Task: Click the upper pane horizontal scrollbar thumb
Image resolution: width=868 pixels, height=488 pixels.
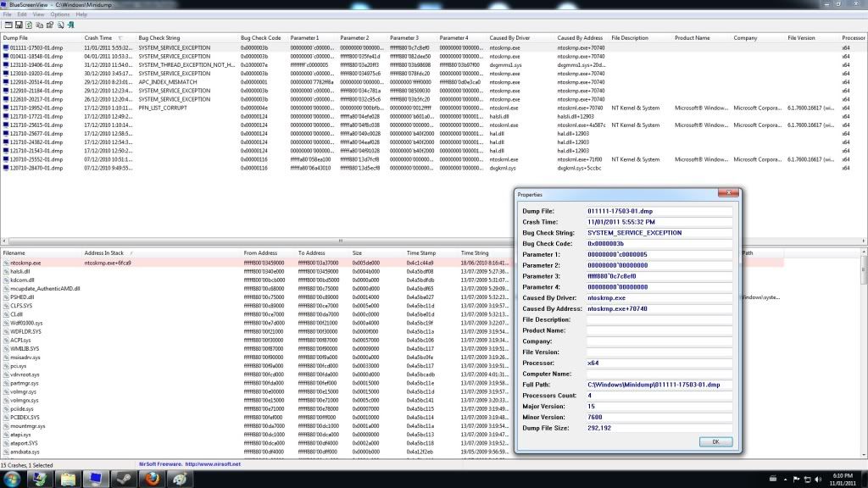Action: (x=341, y=241)
